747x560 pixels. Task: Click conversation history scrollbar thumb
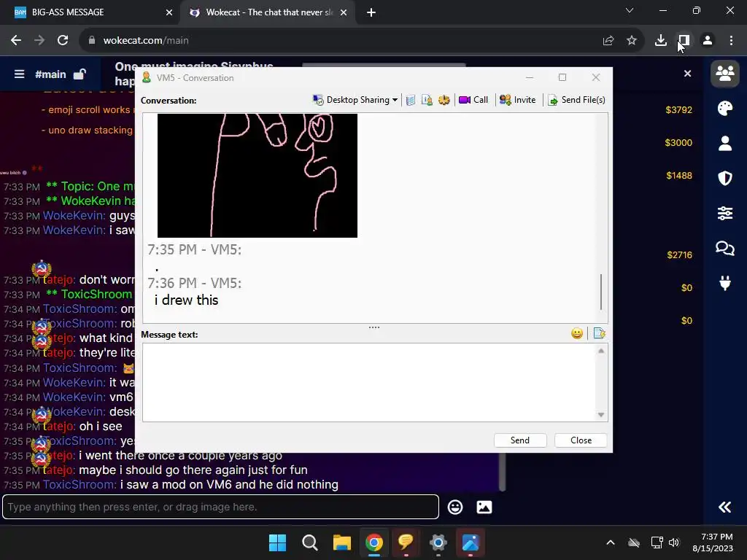pos(601,292)
